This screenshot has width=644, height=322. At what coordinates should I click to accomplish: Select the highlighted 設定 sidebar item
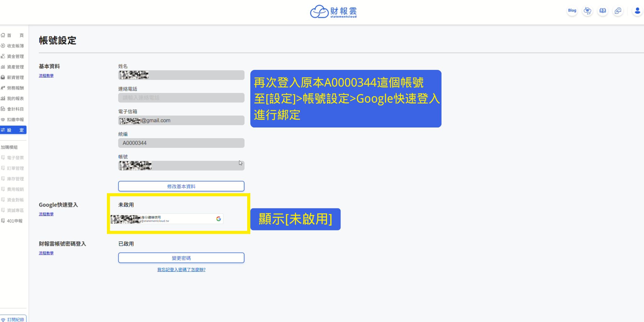[13, 130]
